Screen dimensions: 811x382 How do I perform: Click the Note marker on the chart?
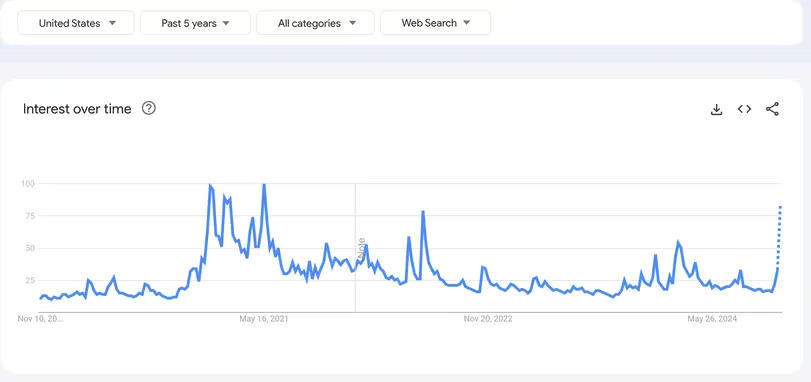pyautogui.click(x=362, y=246)
